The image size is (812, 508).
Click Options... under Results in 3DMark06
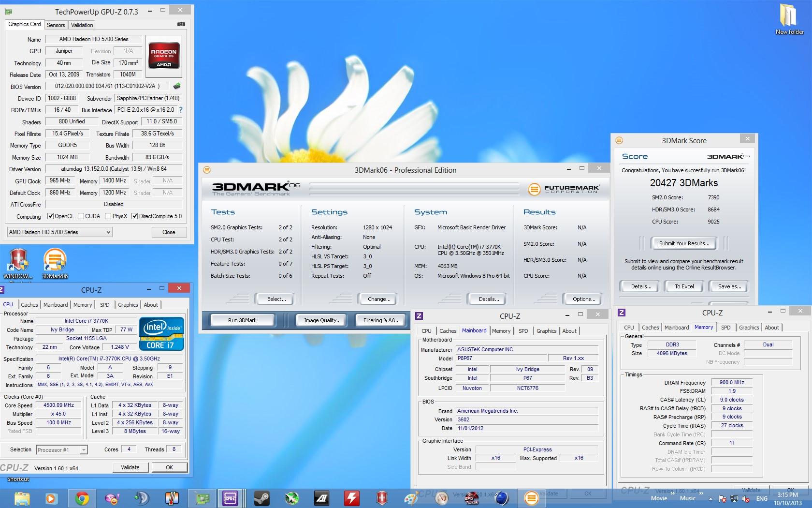coord(584,299)
